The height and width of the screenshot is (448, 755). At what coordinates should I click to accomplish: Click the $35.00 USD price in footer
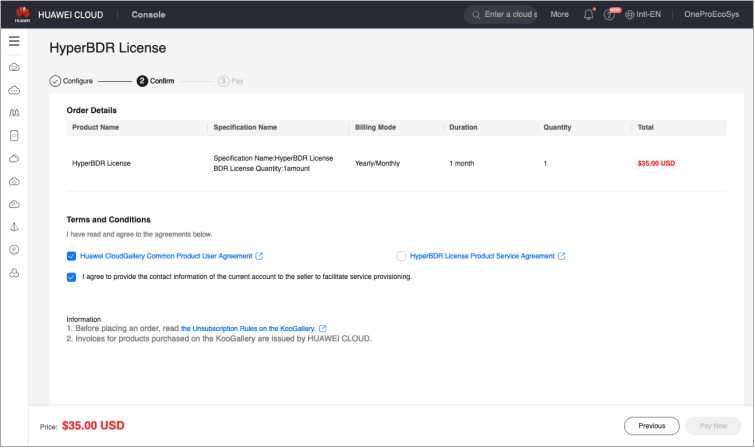pyautogui.click(x=93, y=426)
